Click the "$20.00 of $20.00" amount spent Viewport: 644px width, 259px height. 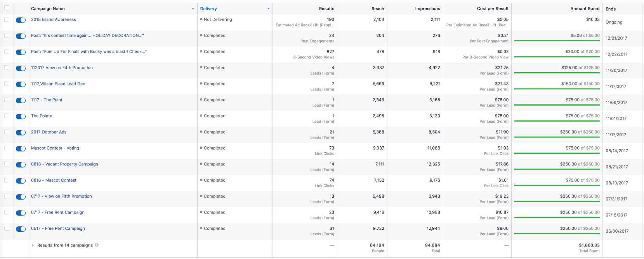pos(582,52)
